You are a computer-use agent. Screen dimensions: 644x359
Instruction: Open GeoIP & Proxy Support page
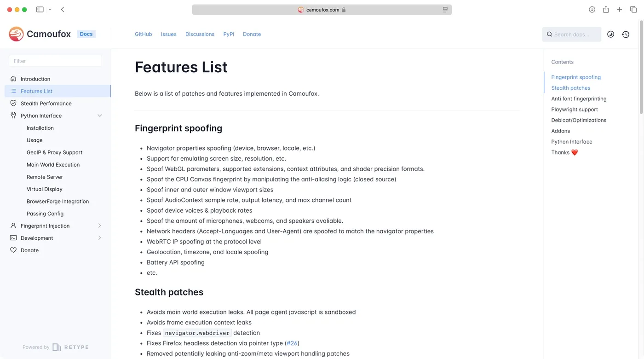[54, 152]
